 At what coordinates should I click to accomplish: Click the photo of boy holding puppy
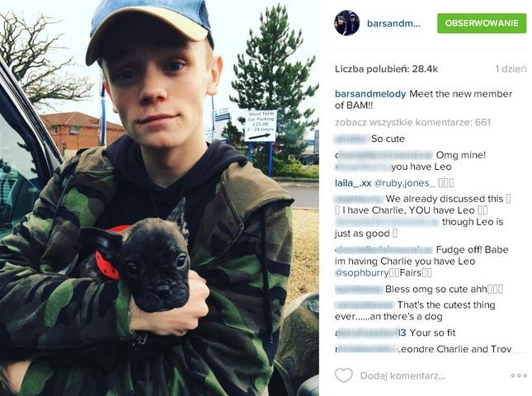click(x=159, y=198)
